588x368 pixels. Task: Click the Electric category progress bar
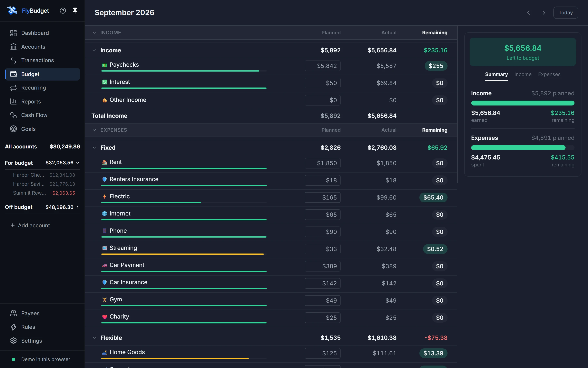(184, 202)
